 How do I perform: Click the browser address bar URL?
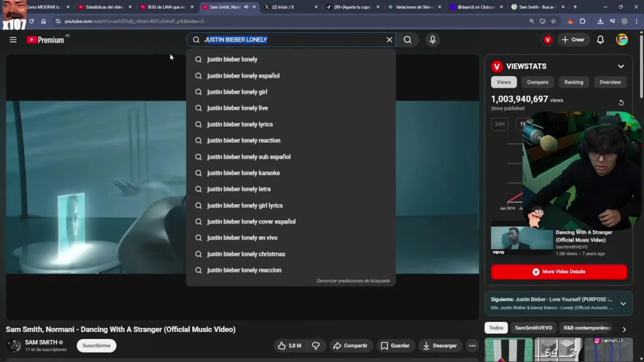(x=134, y=21)
